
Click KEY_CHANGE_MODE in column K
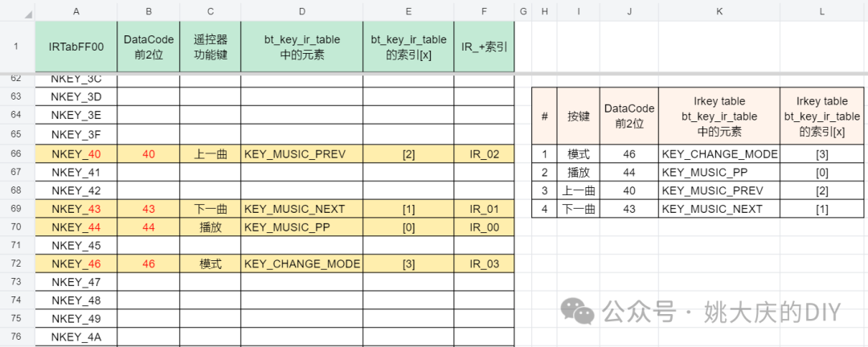coord(719,154)
